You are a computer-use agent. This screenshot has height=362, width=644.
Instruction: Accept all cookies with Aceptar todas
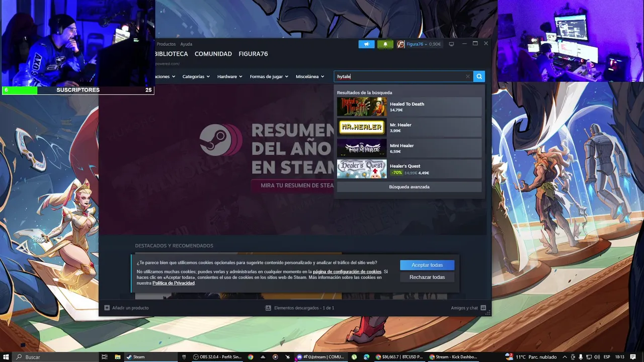[x=427, y=265]
